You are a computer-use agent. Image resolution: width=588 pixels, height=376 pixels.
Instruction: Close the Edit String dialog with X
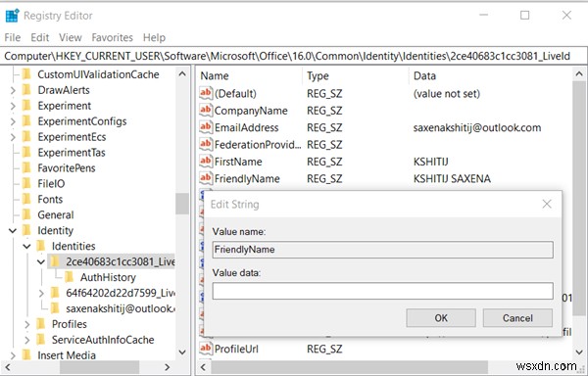point(547,204)
